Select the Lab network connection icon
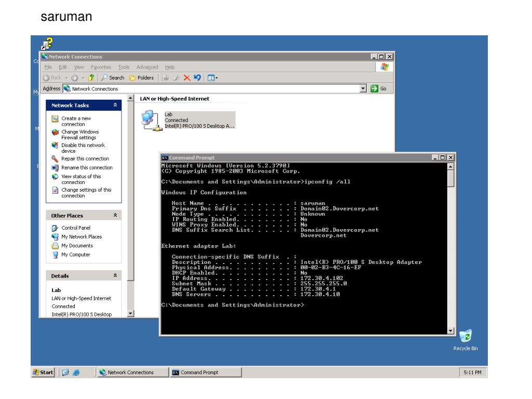532x399 pixels. click(x=151, y=121)
